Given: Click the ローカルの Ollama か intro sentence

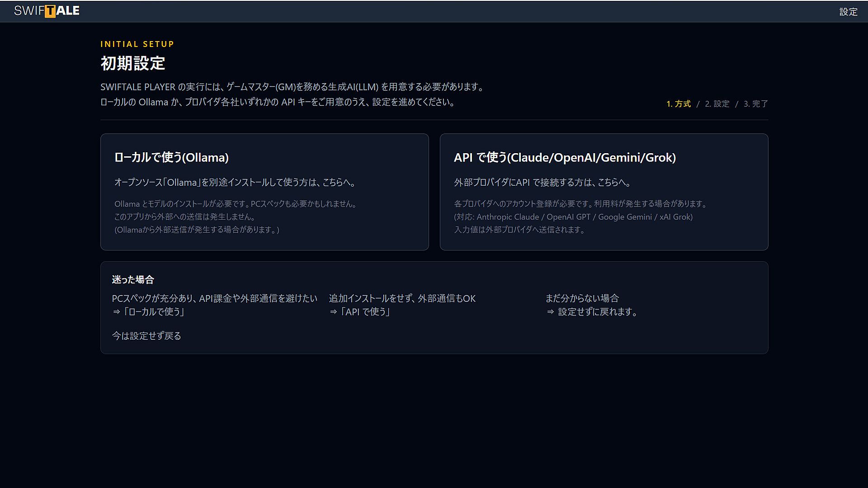Looking at the screenshot, I should (278, 102).
